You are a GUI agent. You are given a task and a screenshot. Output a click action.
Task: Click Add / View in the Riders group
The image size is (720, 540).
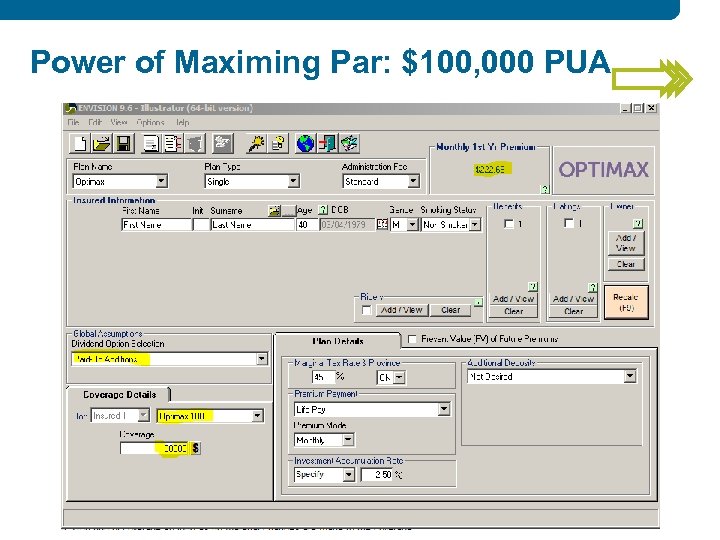[x=402, y=310]
